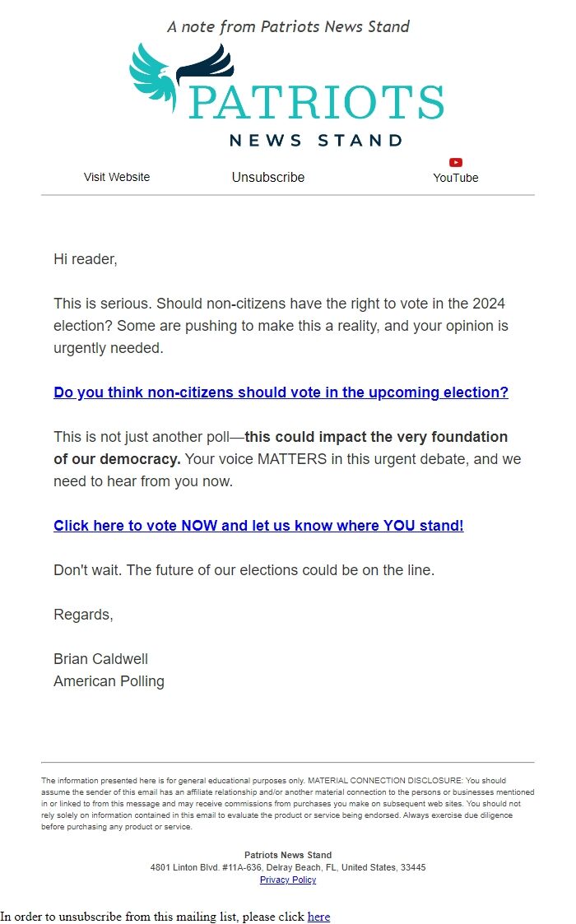Screen dimensions: 576x924
Task: Click Unsubscribe in the header
Action: 267,177
